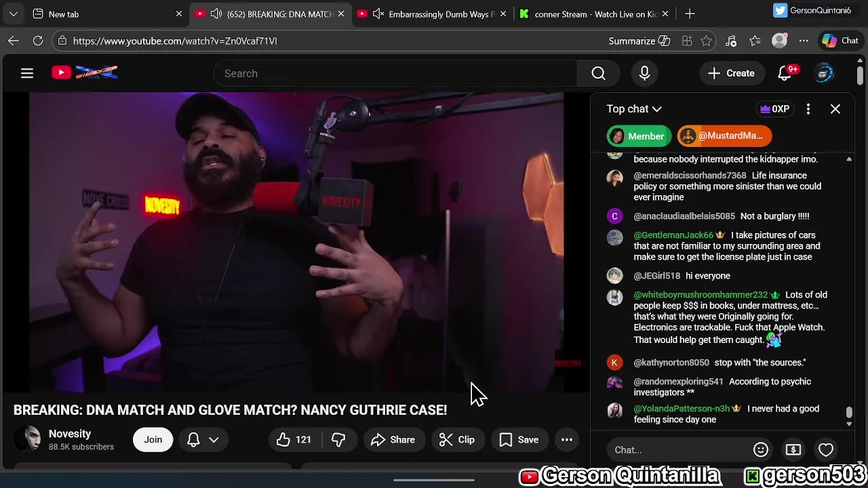Screen dimensions: 868x488
Task: Select the @MustardMa... chat chip
Action: coord(724,136)
